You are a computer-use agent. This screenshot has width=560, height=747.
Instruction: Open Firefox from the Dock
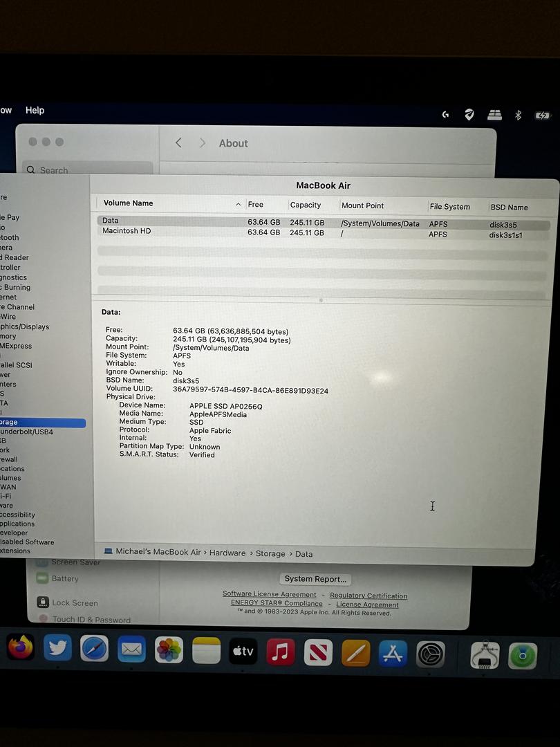click(21, 647)
